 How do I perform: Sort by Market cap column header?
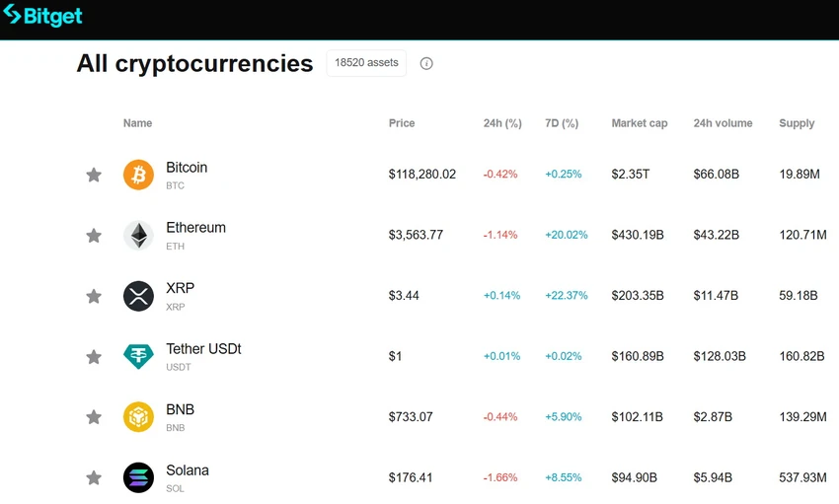tap(640, 123)
